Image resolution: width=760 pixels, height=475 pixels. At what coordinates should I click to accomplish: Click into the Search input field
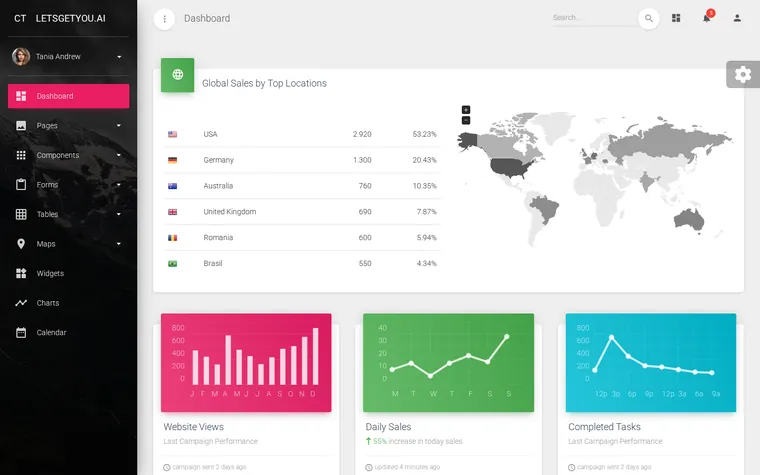coord(594,18)
